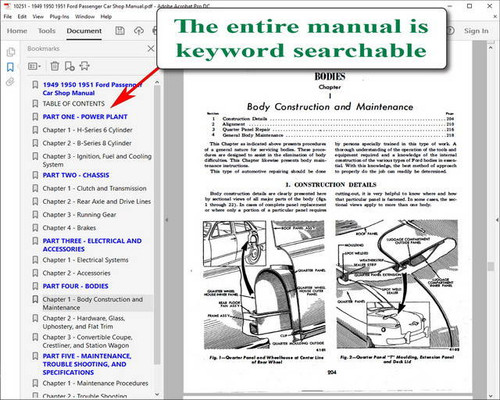The width and height of the screenshot is (500, 400).
Task: Open the File menu
Action: (x=7, y=16)
